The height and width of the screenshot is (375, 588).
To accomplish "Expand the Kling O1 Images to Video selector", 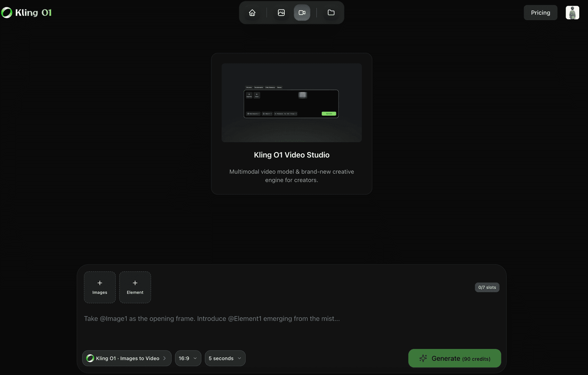I will 126,358.
